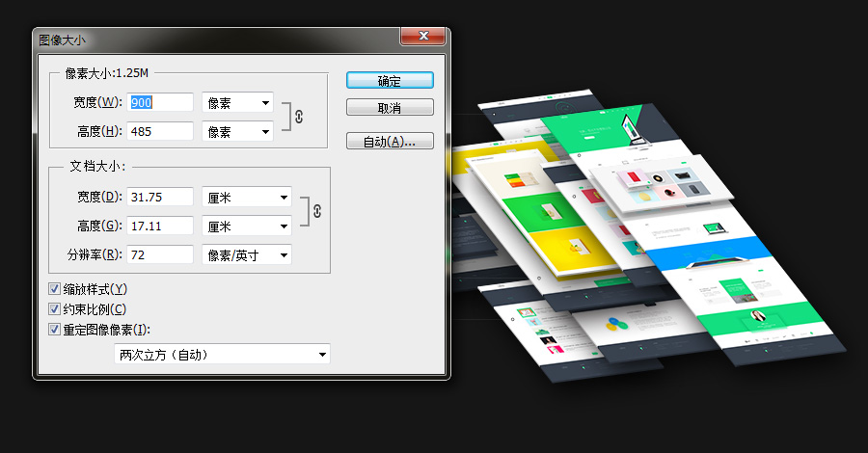Screen dimensions: 868x453
Task: Select the resolution field showing 72
Action: [160, 254]
